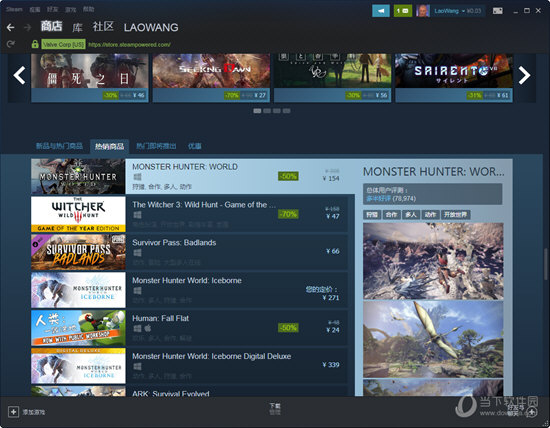Open friends and chat plus icon
The width and height of the screenshot is (550, 428).
(x=532, y=412)
